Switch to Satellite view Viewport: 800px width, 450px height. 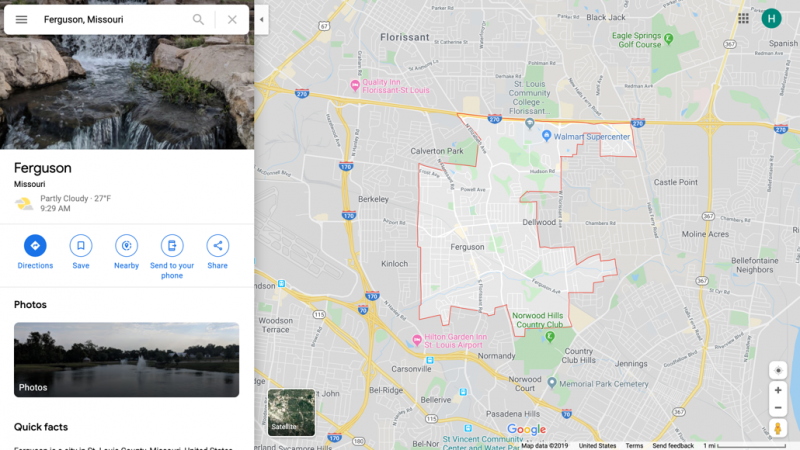tap(291, 412)
